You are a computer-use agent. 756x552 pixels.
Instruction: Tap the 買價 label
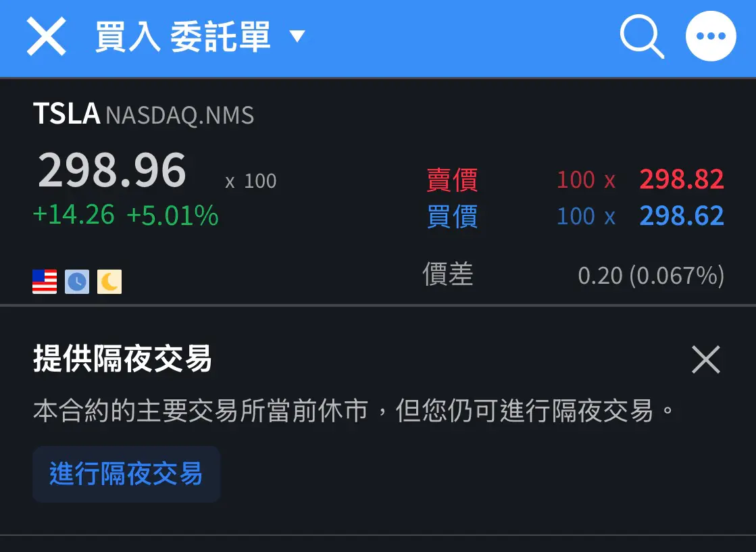(452, 217)
